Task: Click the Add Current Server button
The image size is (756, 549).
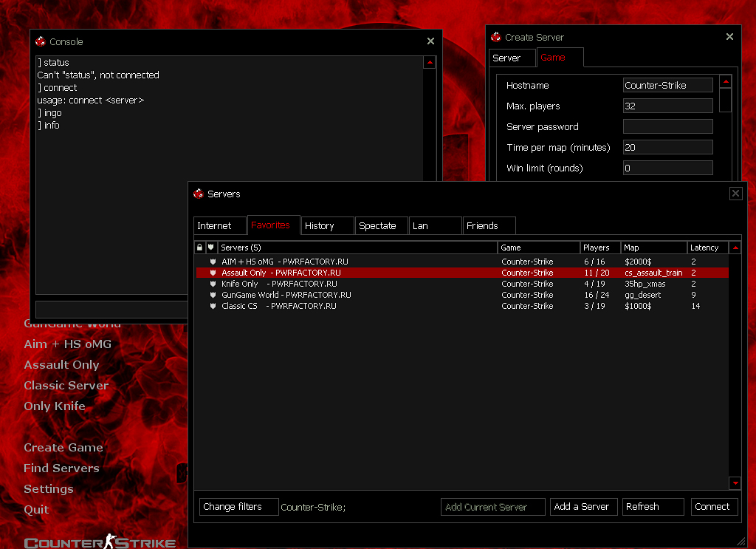Action: click(x=492, y=507)
